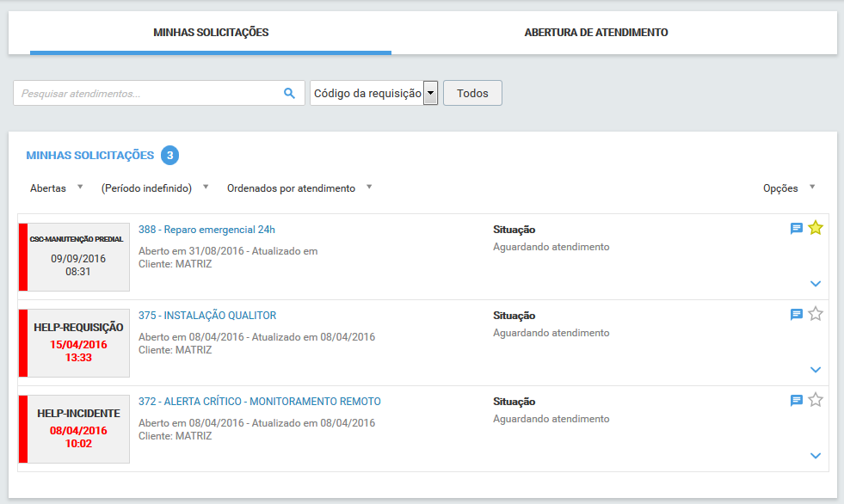
Task: Click the search magnifier icon
Action: pyautogui.click(x=289, y=92)
